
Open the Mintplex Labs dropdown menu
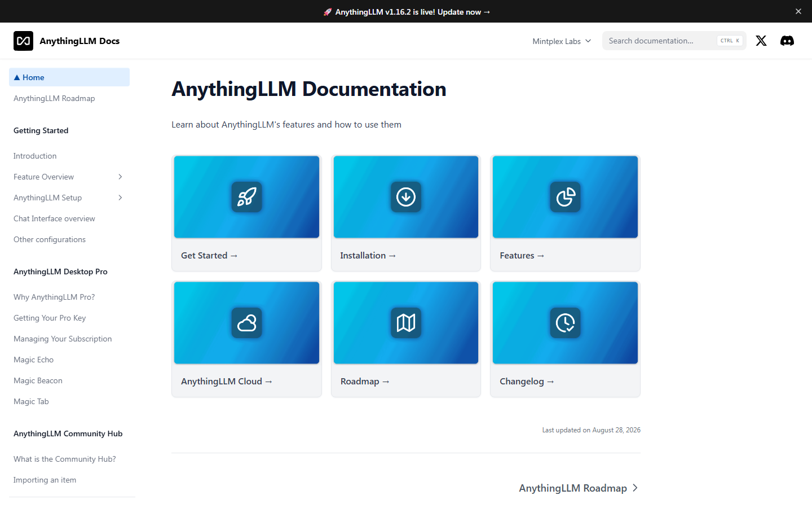(x=562, y=41)
